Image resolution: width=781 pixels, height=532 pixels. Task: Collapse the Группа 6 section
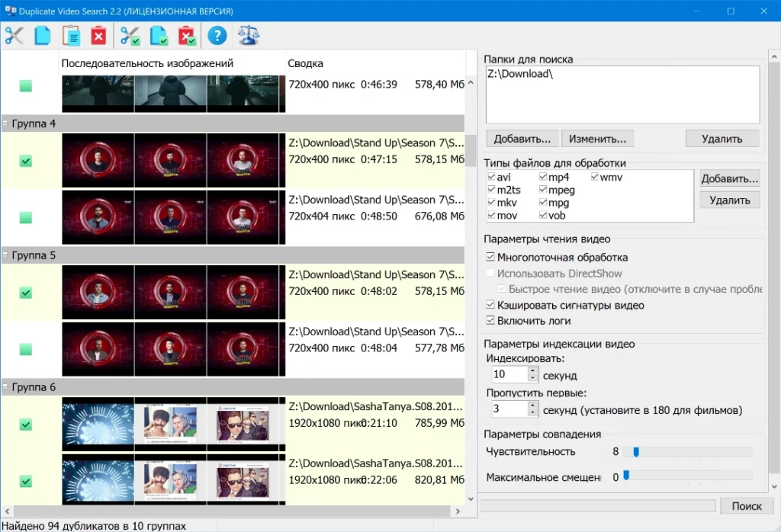[x=5, y=387]
